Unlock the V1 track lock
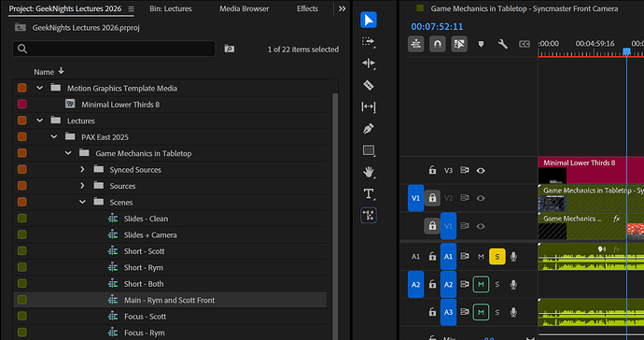 click(432, 226)
